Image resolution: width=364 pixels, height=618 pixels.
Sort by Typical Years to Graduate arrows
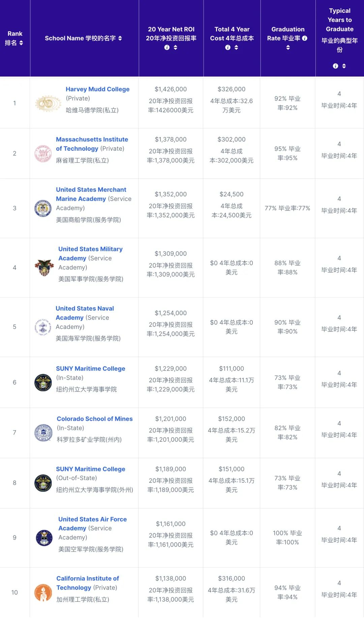[x=344, y=66]
